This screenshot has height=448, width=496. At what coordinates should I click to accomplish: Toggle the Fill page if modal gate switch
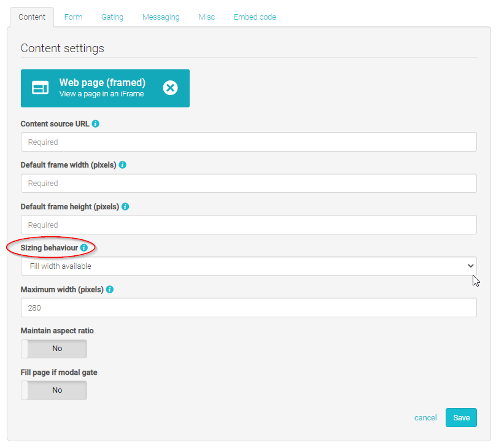[54, 390]
